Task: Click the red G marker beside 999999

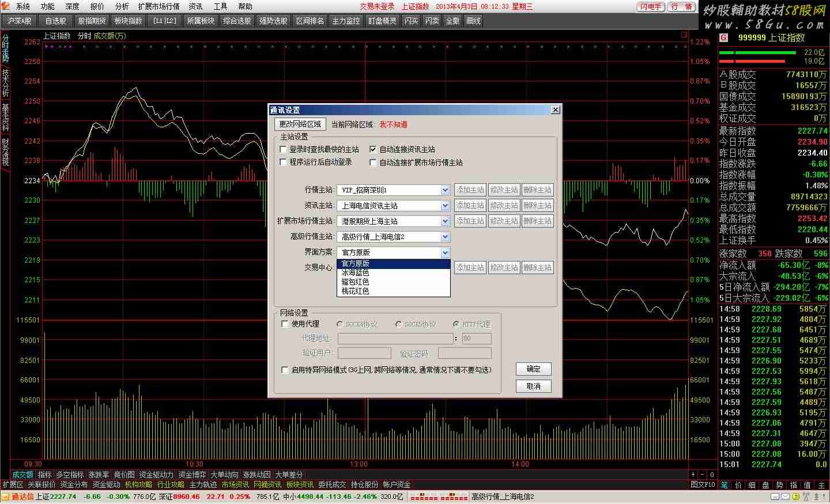Action: tap(724, 37)
